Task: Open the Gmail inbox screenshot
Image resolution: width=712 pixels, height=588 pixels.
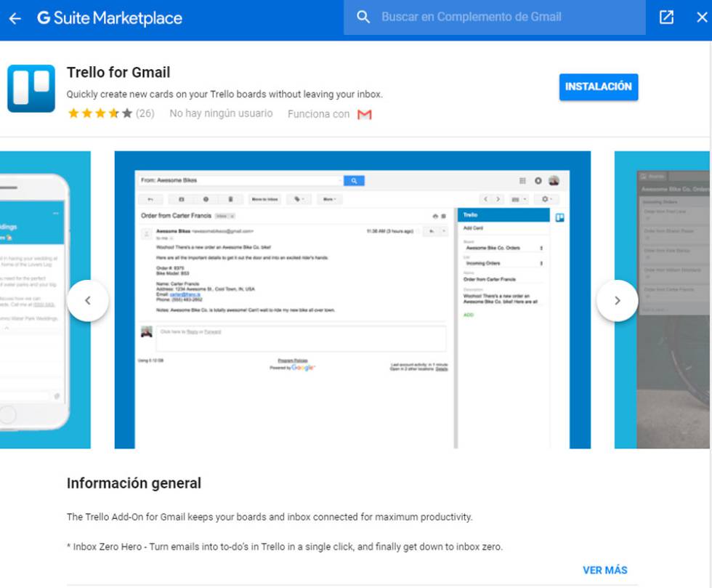Action: [x=352, y=300]
